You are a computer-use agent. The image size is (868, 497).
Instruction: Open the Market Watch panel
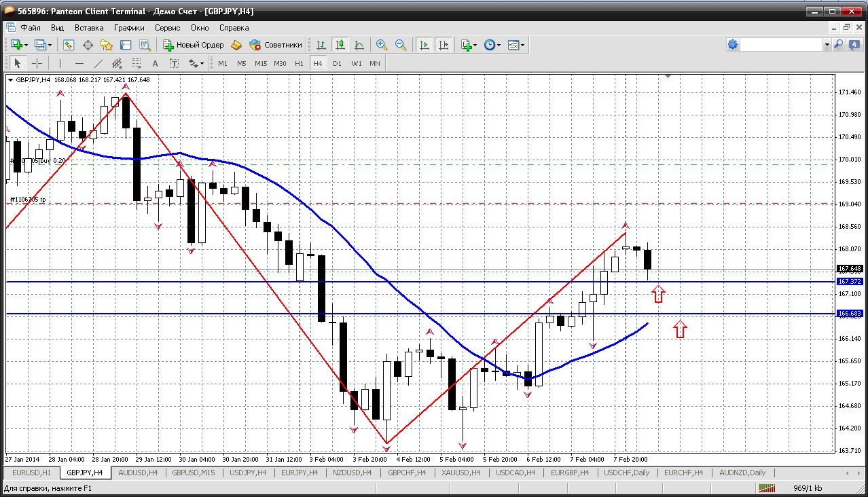(x=69, y=45)
